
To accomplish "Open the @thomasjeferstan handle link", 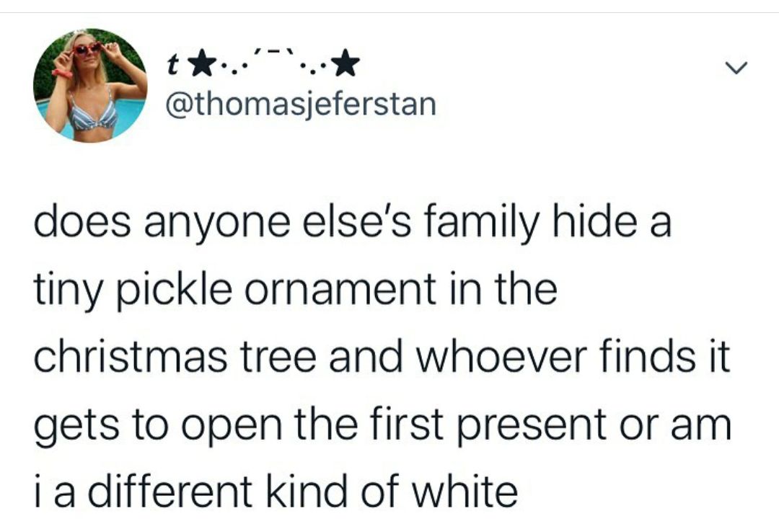I will click(302, 105).
